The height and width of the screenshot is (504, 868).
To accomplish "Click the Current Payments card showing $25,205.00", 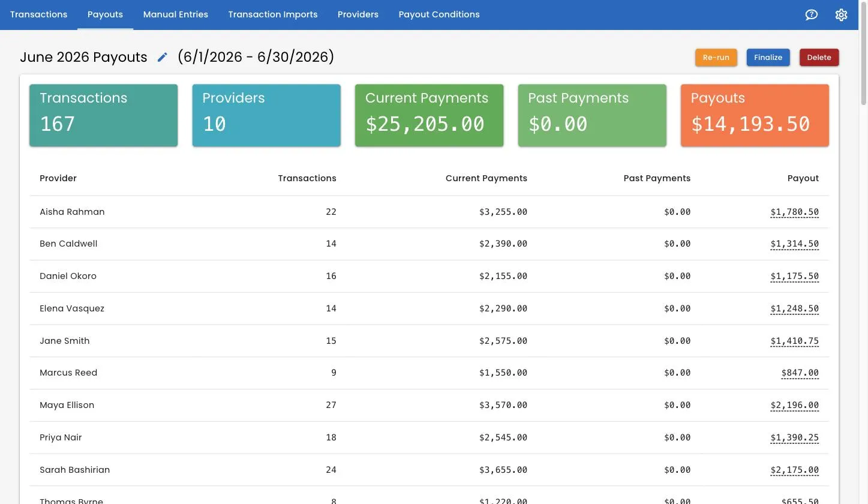I will [429, 115].
